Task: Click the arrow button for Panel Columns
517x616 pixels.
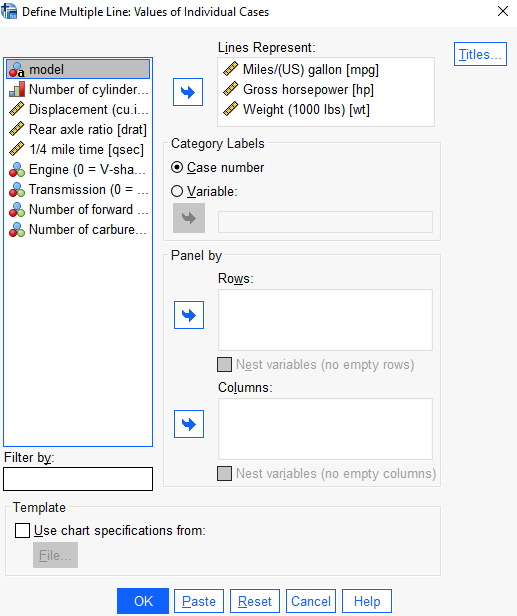Action: coord(189,424)
